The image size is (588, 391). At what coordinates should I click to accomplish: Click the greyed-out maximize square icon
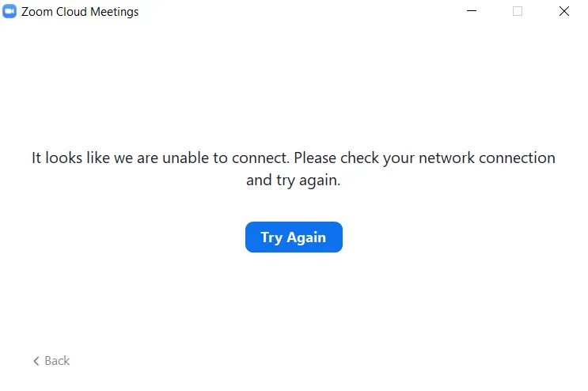(x=518, y=11)
